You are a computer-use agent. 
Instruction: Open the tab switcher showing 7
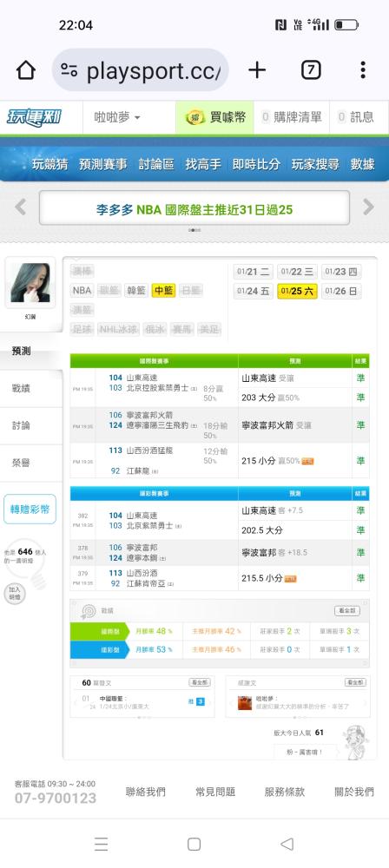tap(311, 69)
